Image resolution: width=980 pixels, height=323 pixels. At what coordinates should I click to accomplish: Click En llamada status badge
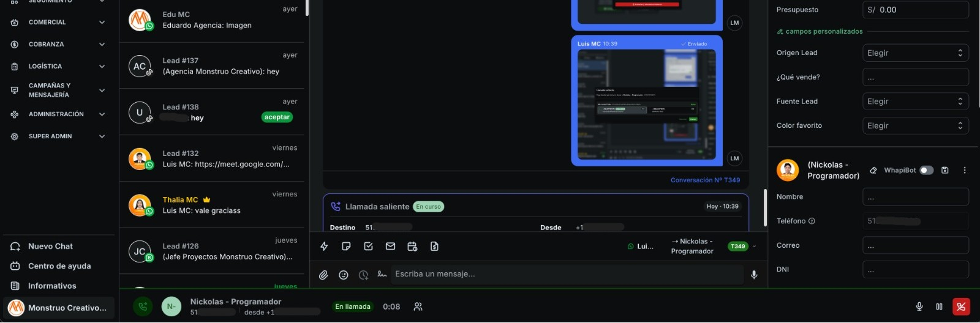click(353, 306)
